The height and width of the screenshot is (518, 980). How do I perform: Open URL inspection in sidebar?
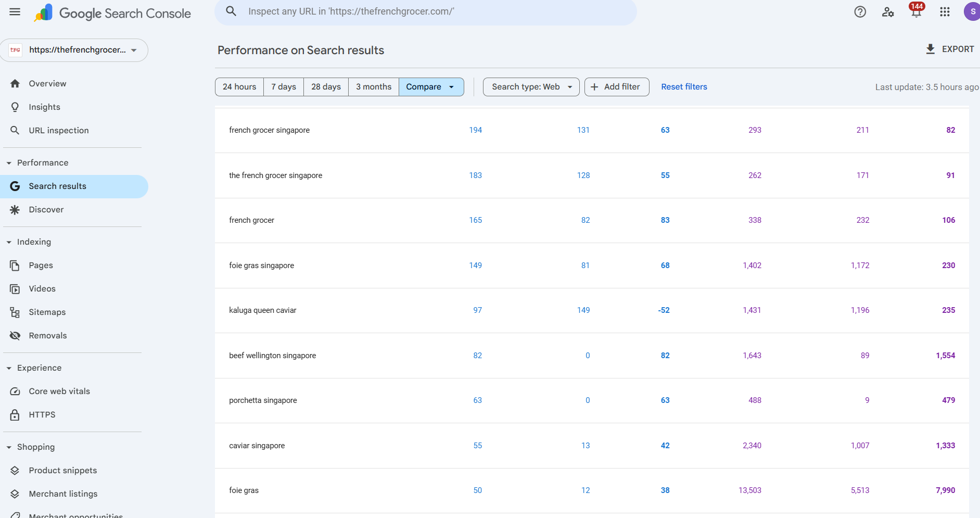pyautogui.click(x=58, y=131)
